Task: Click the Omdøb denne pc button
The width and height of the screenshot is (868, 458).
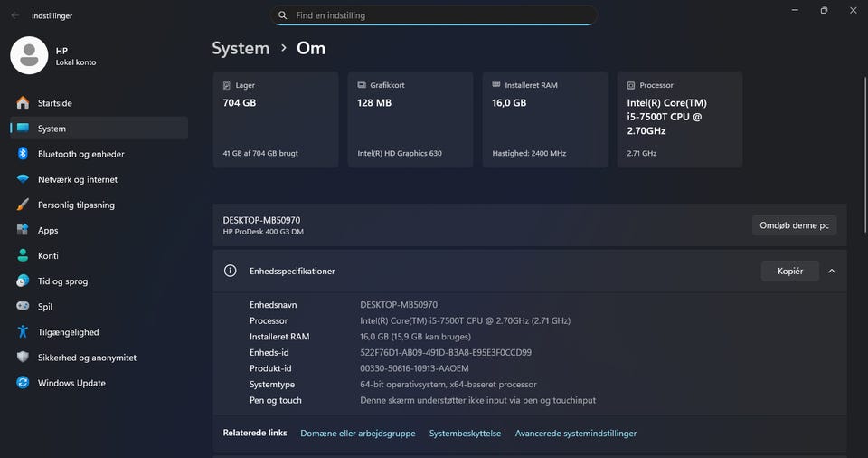Action: [x=794, y=225]
